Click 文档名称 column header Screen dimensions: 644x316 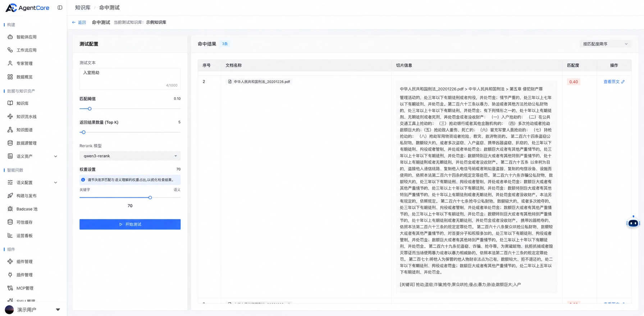233,66
